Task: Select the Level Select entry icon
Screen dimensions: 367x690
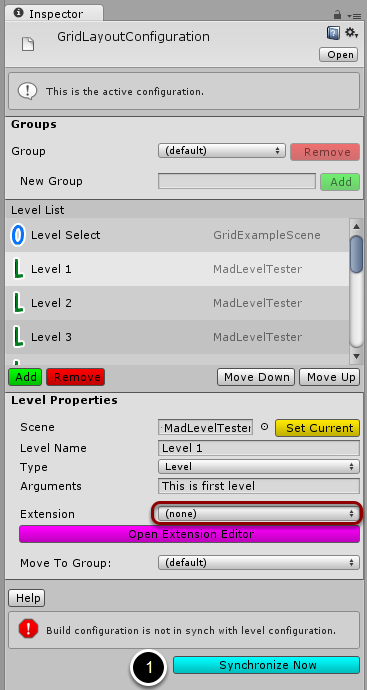Action: [x=18, y=235]
